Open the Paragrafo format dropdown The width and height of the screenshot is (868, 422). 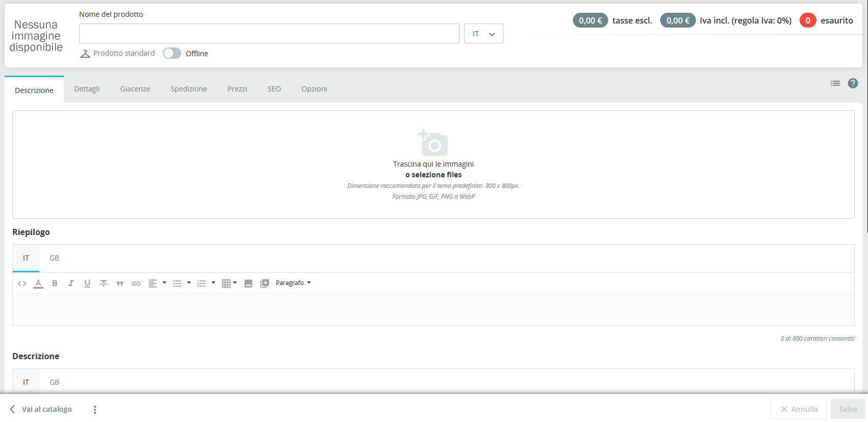[x=293, y=283]
